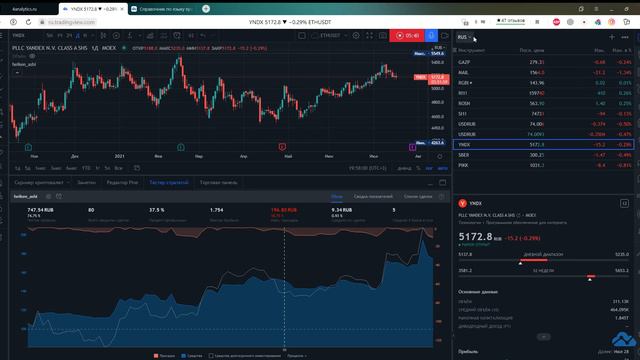
Task: Toggle the auto scale option
Action: click(442, 168)
